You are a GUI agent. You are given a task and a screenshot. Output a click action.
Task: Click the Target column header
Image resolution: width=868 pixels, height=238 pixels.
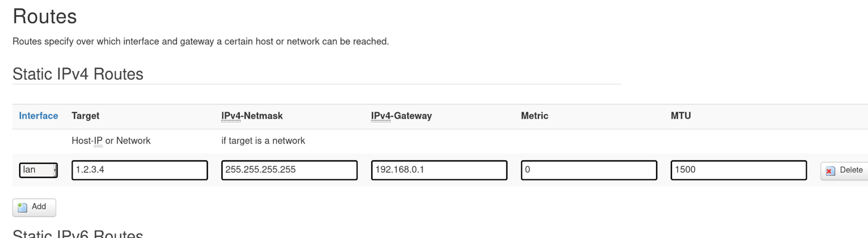(85, 116)
